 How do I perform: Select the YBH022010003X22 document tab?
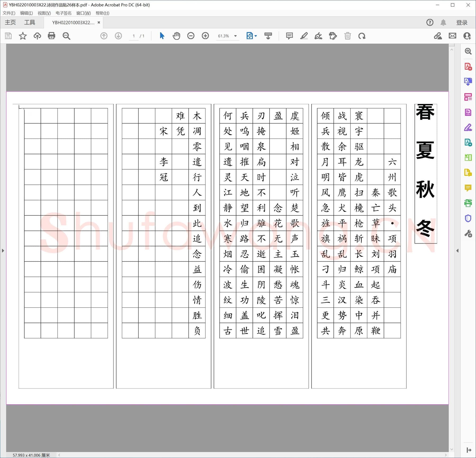coord(73,22)
